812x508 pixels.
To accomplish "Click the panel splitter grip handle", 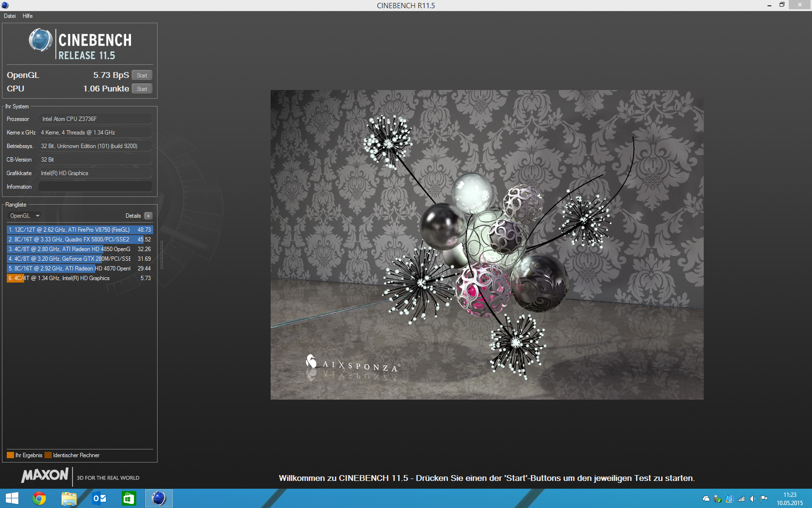I will click(x=161, y=255).
